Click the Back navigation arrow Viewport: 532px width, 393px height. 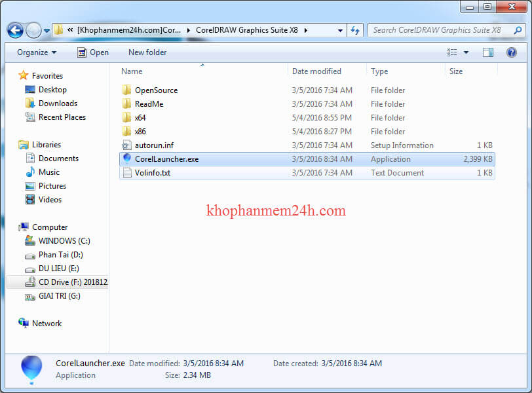16,30
